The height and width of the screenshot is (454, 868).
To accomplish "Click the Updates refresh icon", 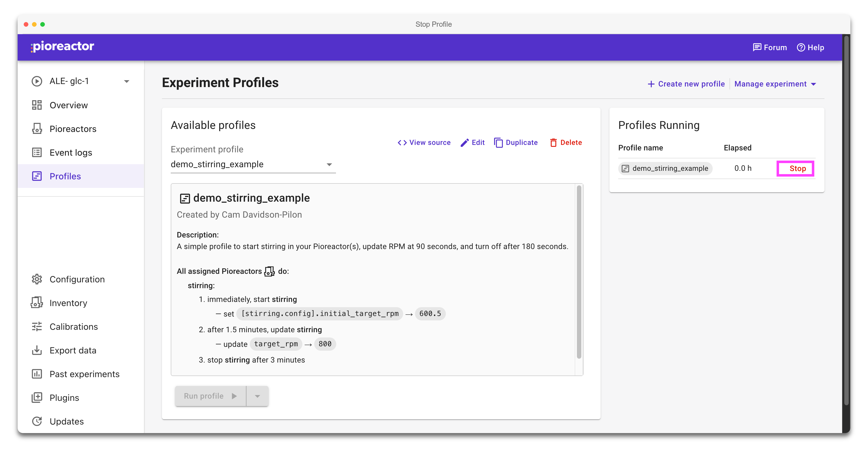I will [37, 421].
